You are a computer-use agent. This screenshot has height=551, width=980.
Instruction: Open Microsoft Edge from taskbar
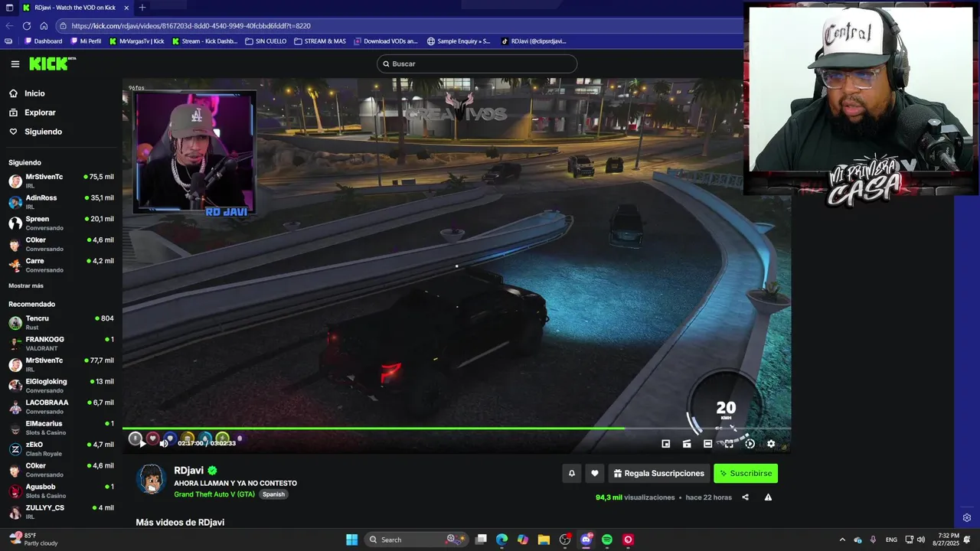coord(501,540)
